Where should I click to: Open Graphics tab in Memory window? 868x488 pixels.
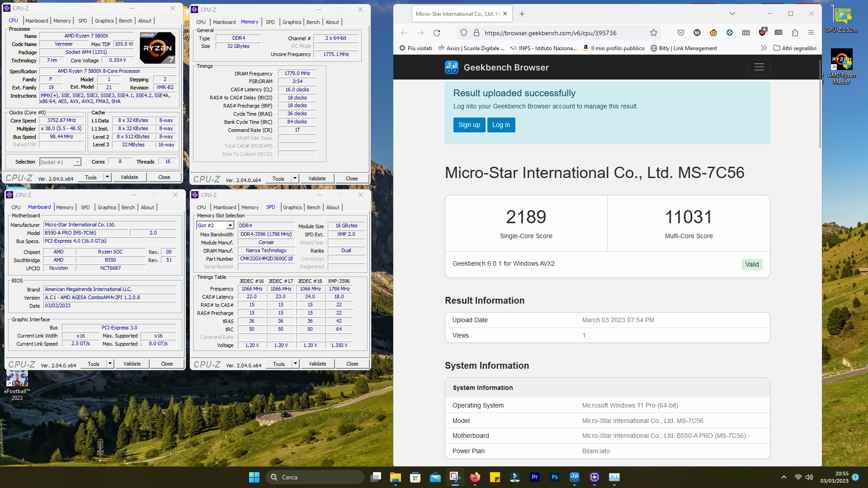pos(292,22)
